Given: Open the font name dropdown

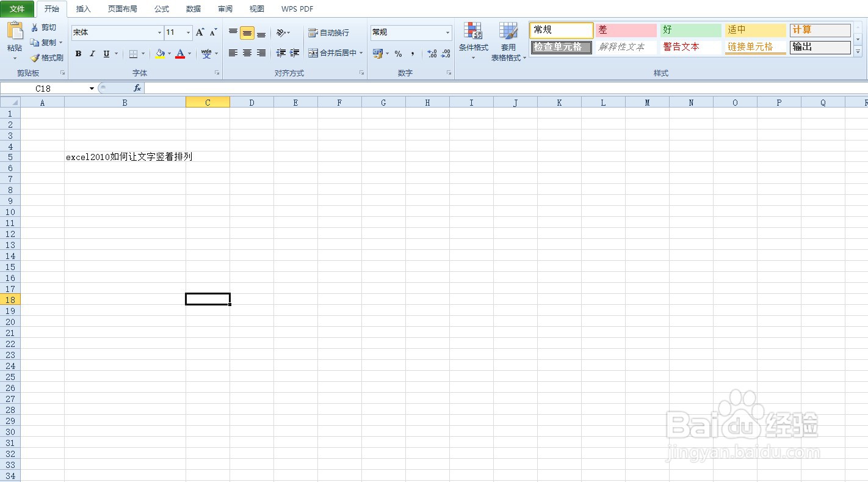Looking at the screenshot, I should pos(158,32).
